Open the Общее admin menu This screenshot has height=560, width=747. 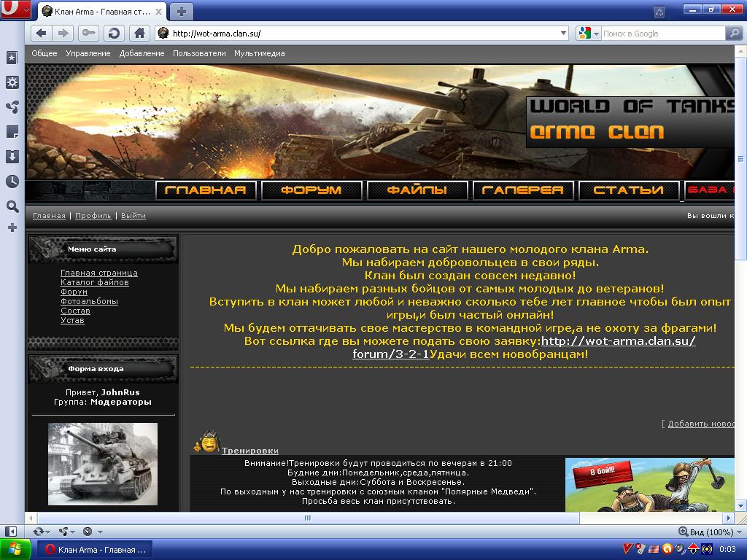coord(44,53)
